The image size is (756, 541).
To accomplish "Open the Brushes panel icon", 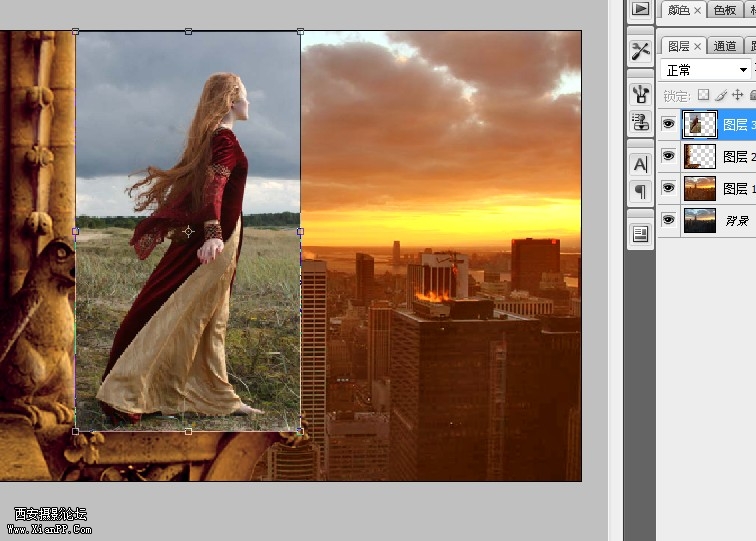I will tap(640, 93).
